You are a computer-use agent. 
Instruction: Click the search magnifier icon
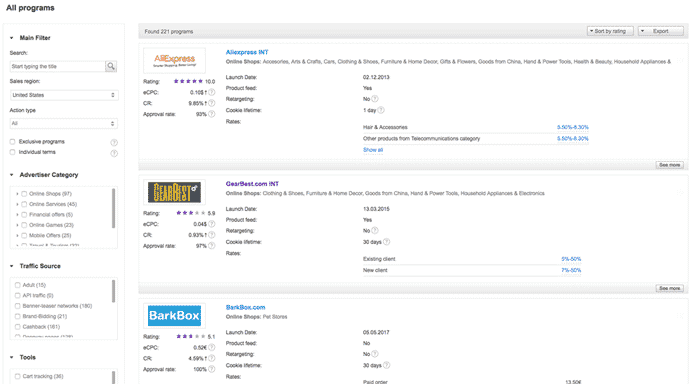[111, 66]
